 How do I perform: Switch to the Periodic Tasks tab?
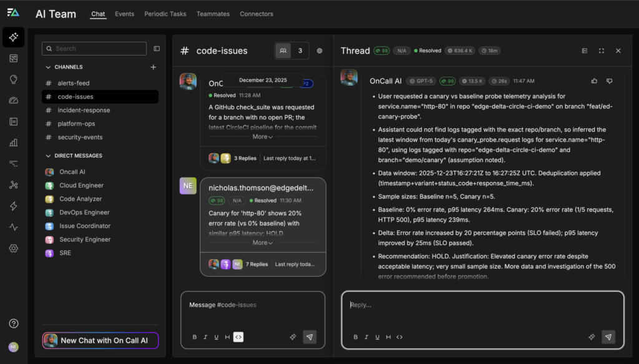click(165, 14)
